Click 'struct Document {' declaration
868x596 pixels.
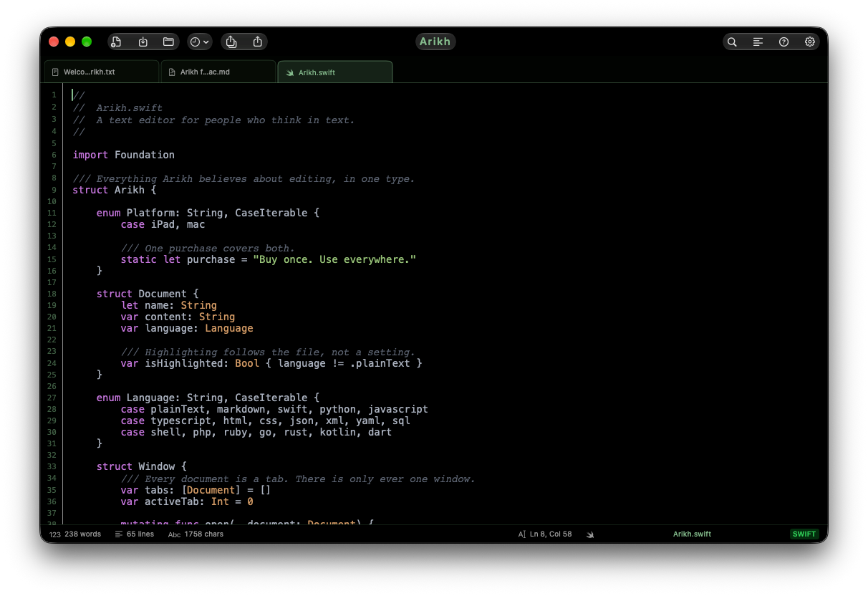coord(148,294)
